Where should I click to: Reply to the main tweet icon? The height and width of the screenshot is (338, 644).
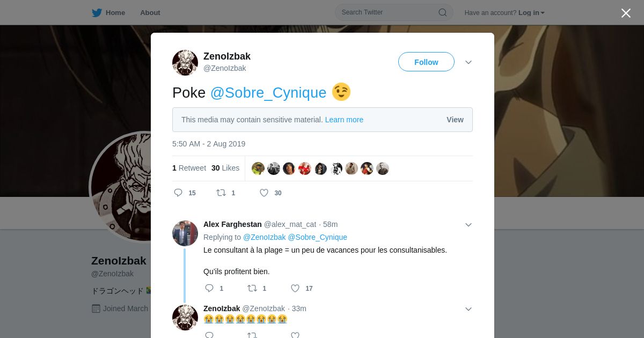pyautogui.click(x=178, y=193)
